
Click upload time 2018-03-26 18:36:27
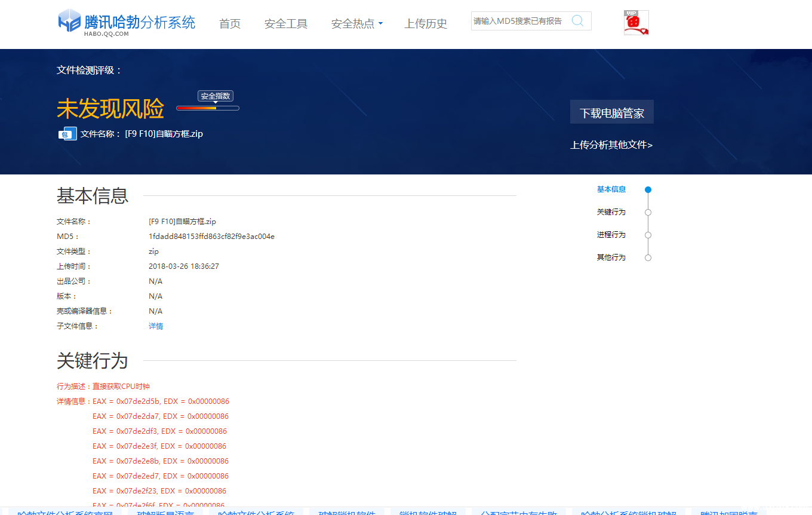(x=184, y=266)
